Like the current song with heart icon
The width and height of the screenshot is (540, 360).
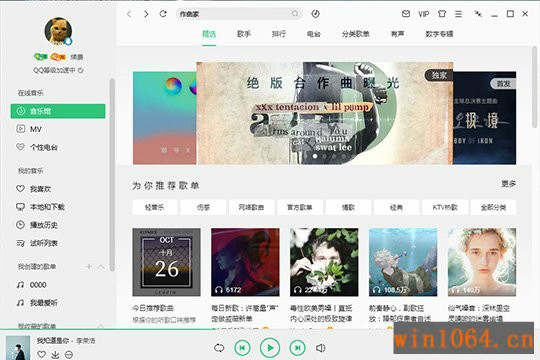click(x=41, y=354)
